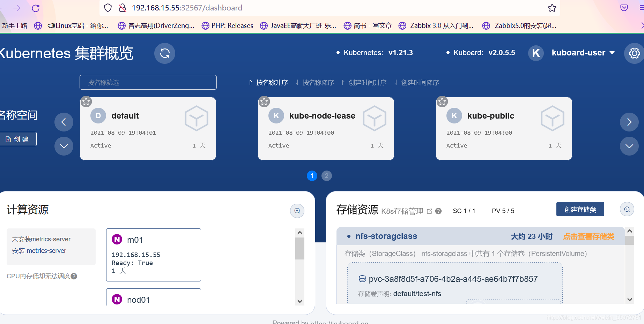This screenshot has height=324, width=644.
Task: Open the kuboard-user dropdown menu
Action: point(583,53)
